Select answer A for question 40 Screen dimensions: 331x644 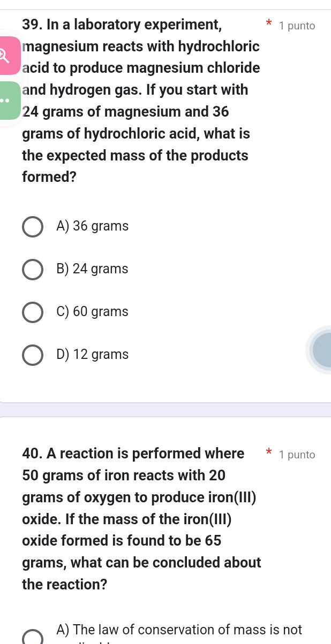(x=33, y=638)
